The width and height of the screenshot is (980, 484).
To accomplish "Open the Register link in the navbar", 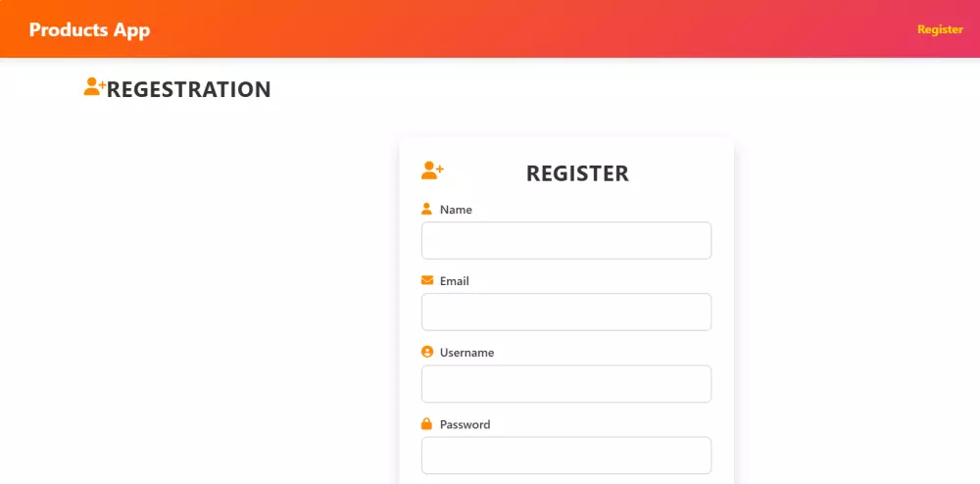I will (939, 29).
